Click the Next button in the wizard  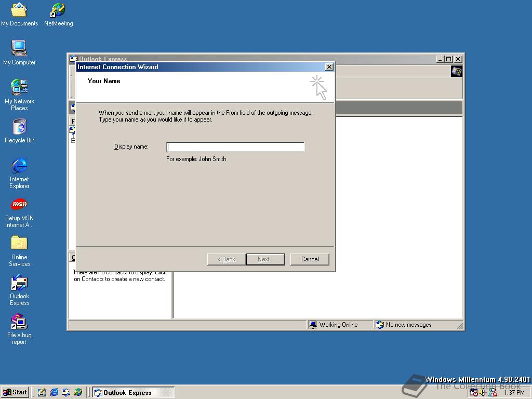(x=265, y=259)
